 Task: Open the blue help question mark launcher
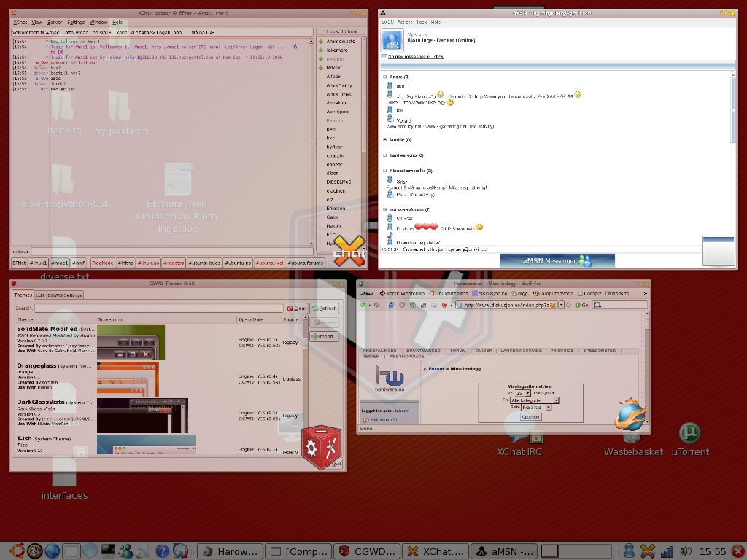(163, 551)
